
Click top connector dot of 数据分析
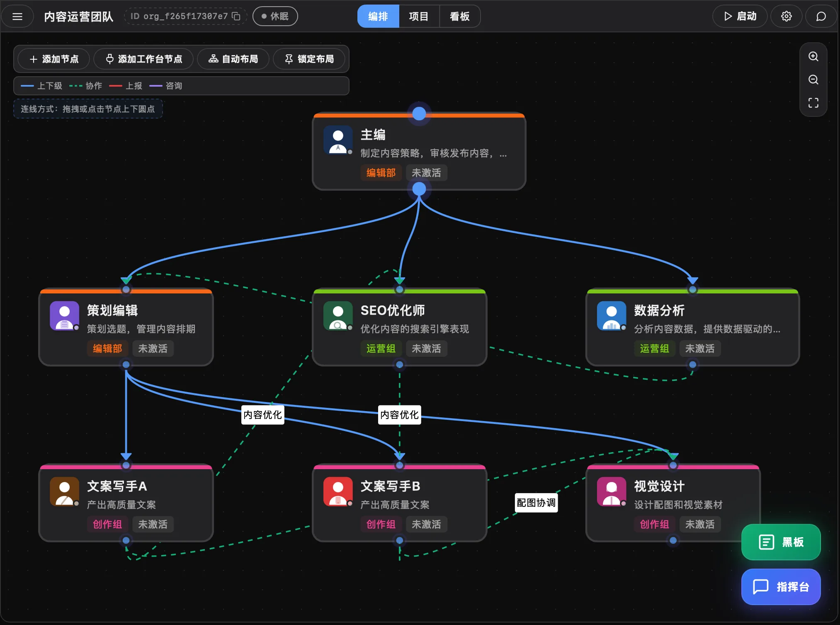tap(692, 289)
